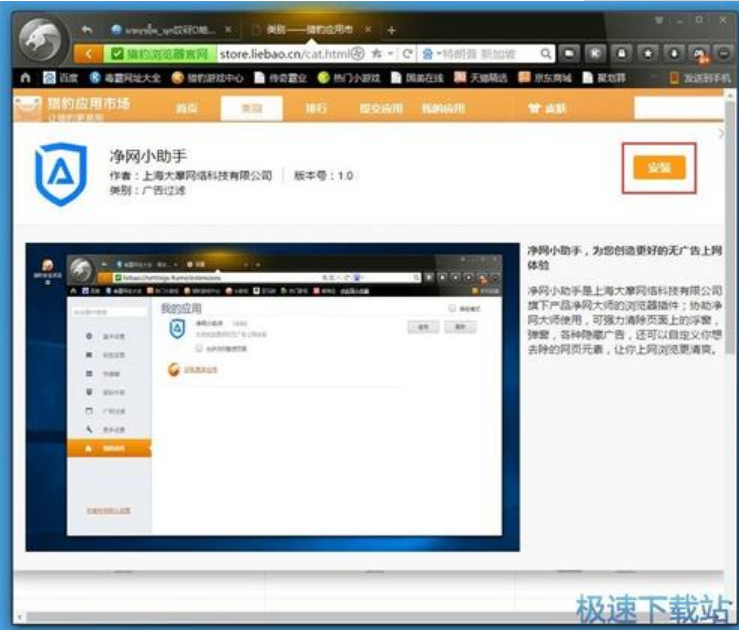Open the 百度 bookmark
This screenshot has width=739, height=630.
(x=60, y=78)
